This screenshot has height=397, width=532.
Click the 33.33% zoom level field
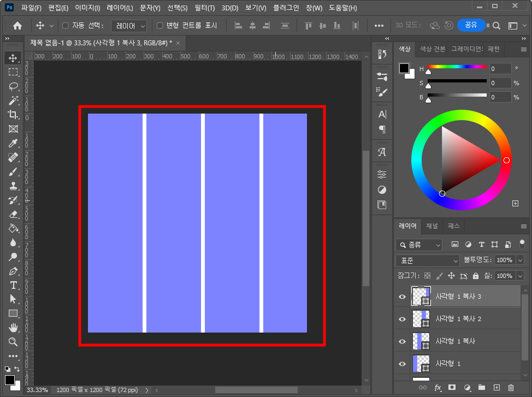click(x=37, y=390)
